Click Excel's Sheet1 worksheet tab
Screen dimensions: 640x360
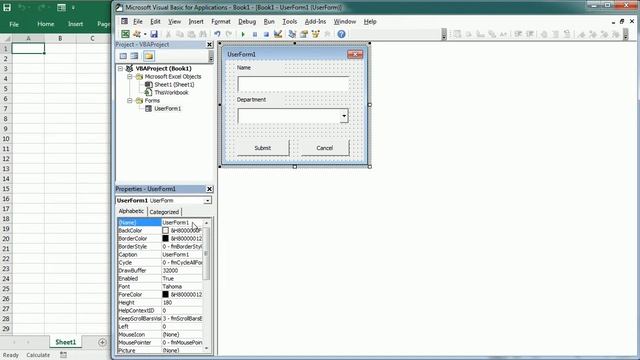coord(65,342)
